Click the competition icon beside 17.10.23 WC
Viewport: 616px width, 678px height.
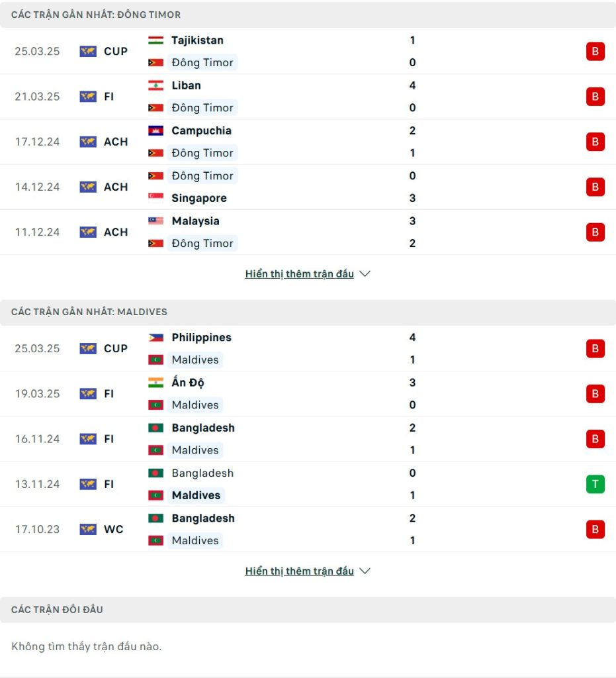click(88, 529)
